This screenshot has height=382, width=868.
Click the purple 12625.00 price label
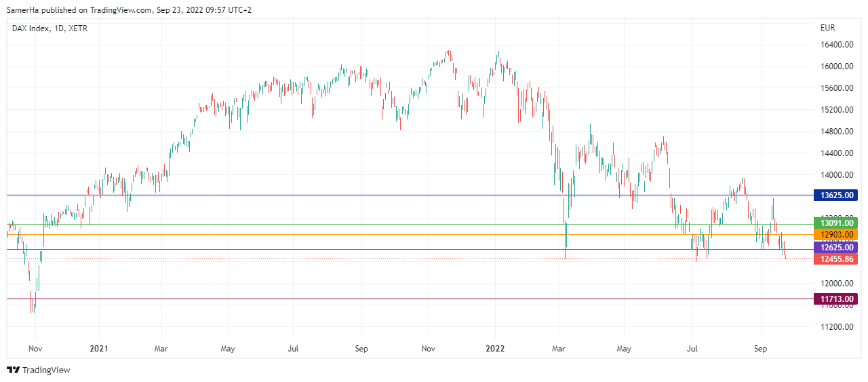[x=836, y=248]
